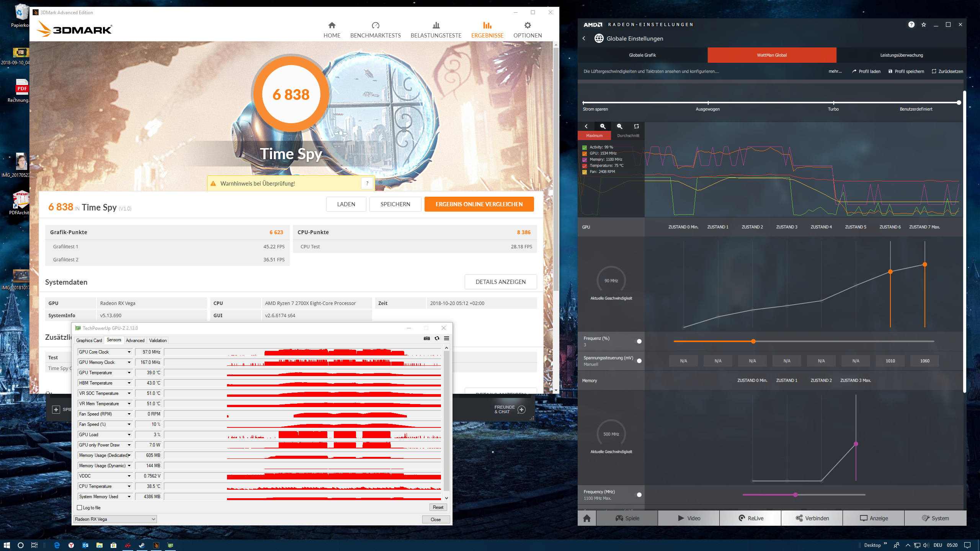Screen dimensions: 980x551
Task: Click the zoom-in magnifier in WattMan graph
Action: pos(603,126)
